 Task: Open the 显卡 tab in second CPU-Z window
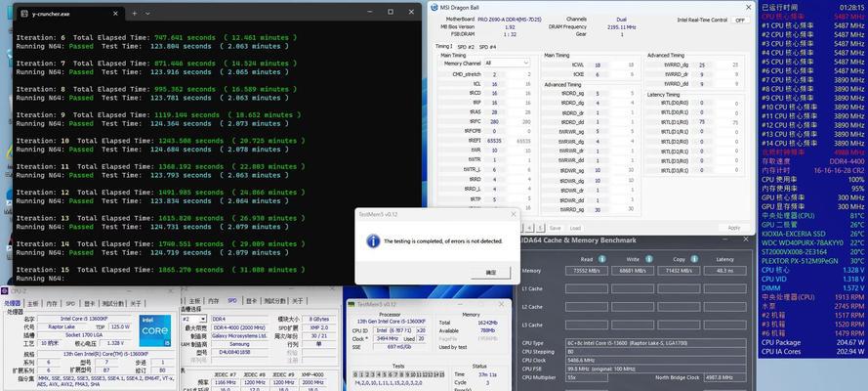click(250, 301)
